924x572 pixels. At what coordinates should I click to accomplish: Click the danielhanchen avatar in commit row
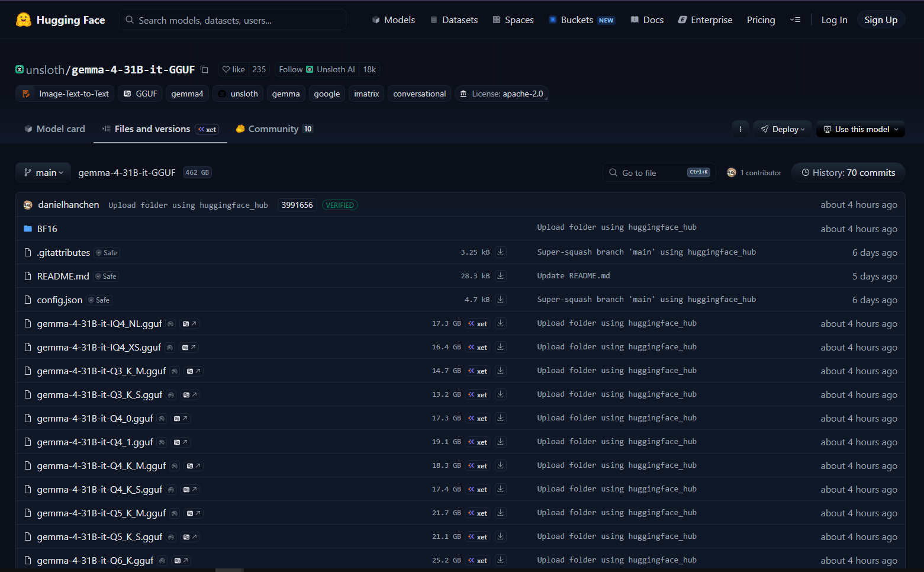point(28,205)
